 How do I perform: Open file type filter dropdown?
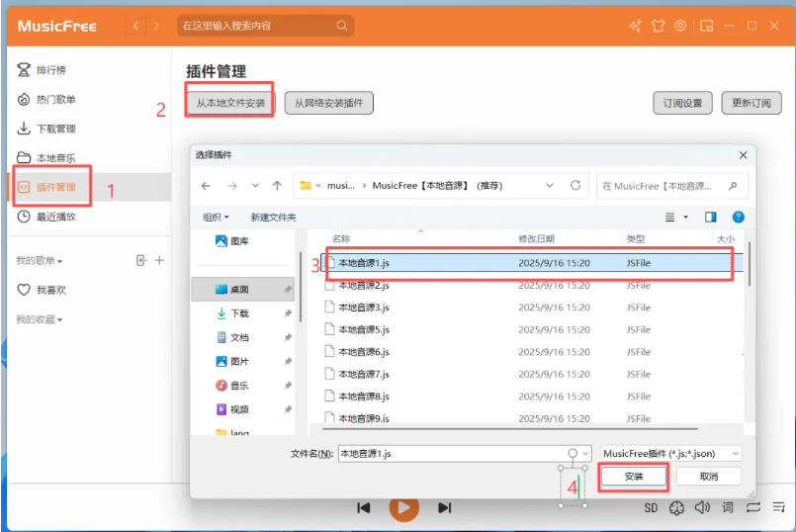pos(671,453)
